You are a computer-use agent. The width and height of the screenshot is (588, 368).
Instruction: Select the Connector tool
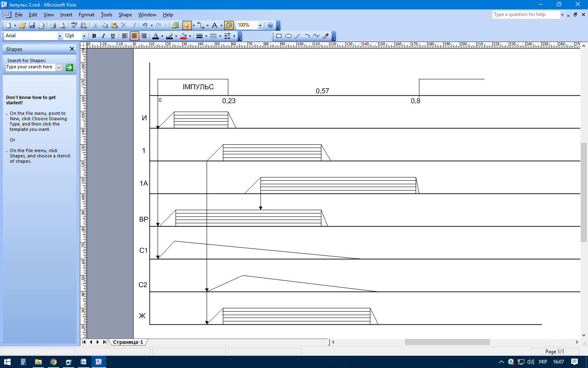200,25
